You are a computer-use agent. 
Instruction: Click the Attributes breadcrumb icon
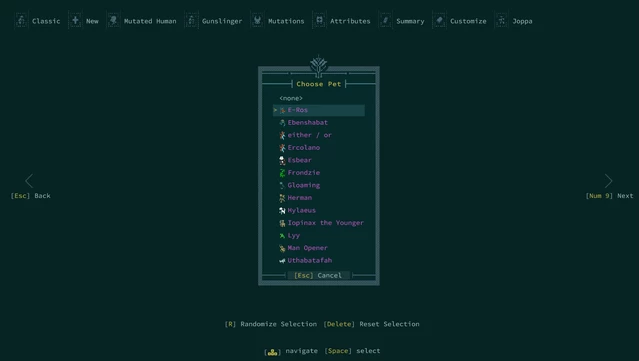[x=319, y=20]
